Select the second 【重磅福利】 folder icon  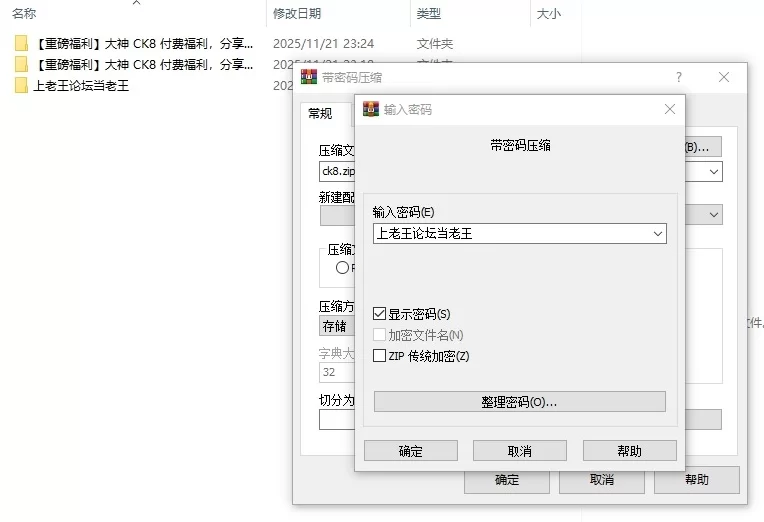pyautogui.click(x=21, y=64)
